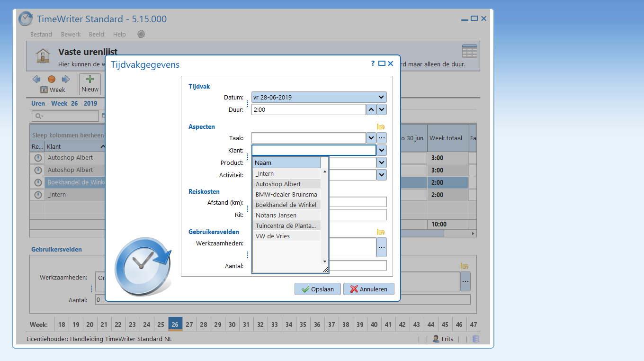This screenshot has width=644, height=361.
Task: Click the Frits user icon in status bar
Action: (436, 339)
